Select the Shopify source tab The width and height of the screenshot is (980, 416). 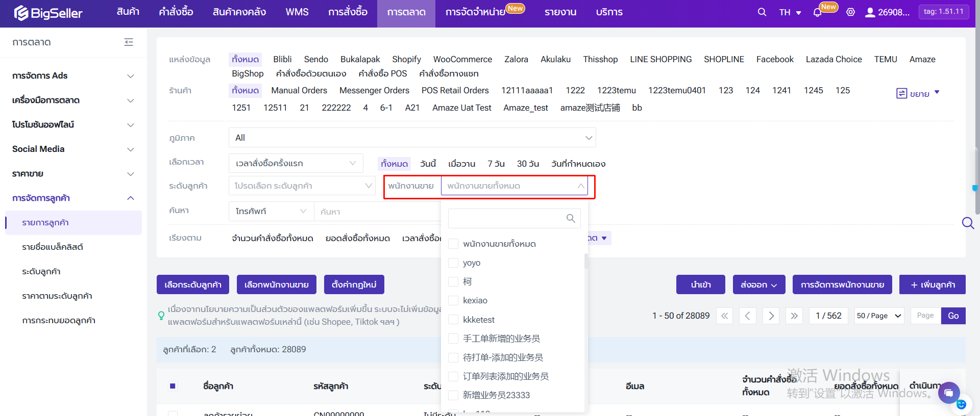pos(406,59)
